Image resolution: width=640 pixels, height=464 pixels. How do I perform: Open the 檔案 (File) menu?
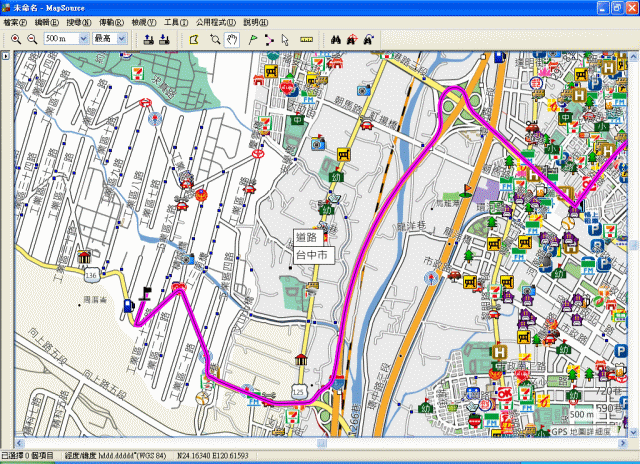tap(15, 22)
